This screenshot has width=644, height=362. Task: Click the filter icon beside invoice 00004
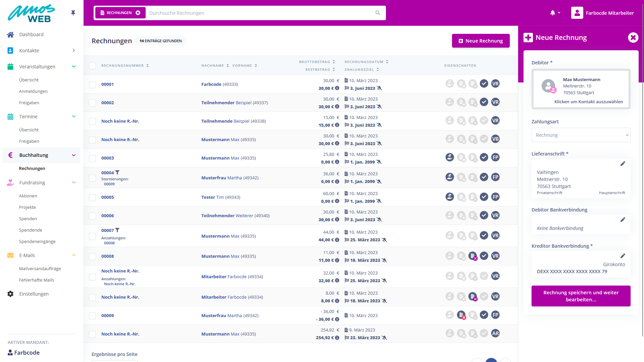117,173
